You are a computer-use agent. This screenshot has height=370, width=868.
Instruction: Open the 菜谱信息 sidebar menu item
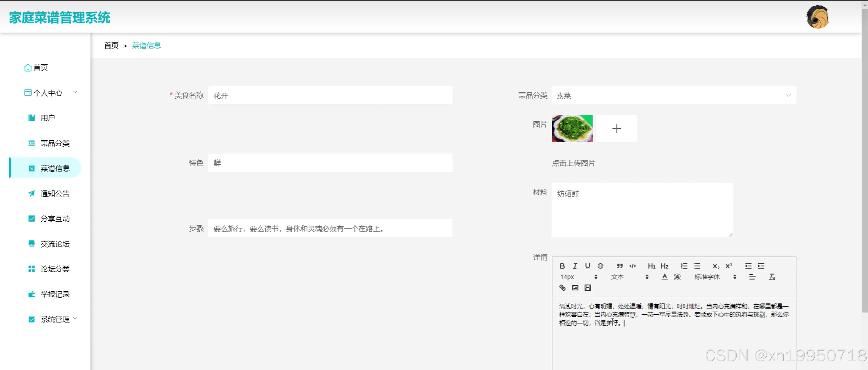[x=45, y=168]
